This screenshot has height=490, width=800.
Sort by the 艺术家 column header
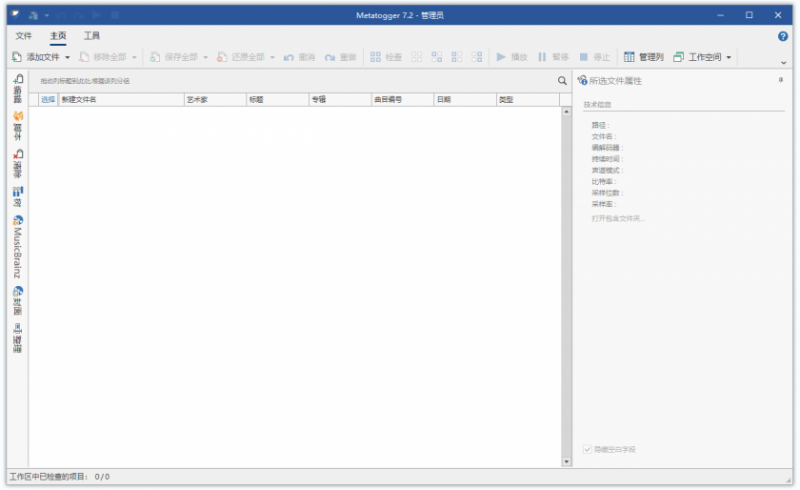coord(215,100)
